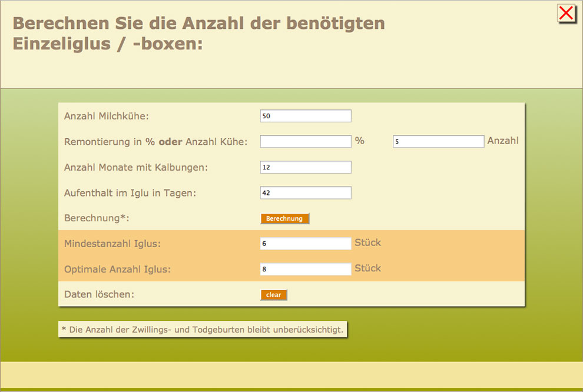Click the % sign beside Remontierung field
The image size is (583, 392).
[x=359, y=141]
